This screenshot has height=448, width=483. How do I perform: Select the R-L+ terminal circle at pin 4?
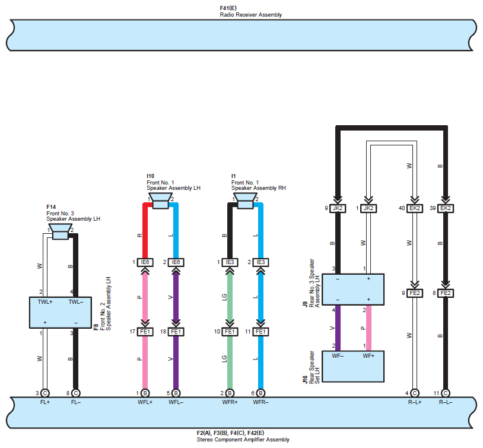click(414, 393)
